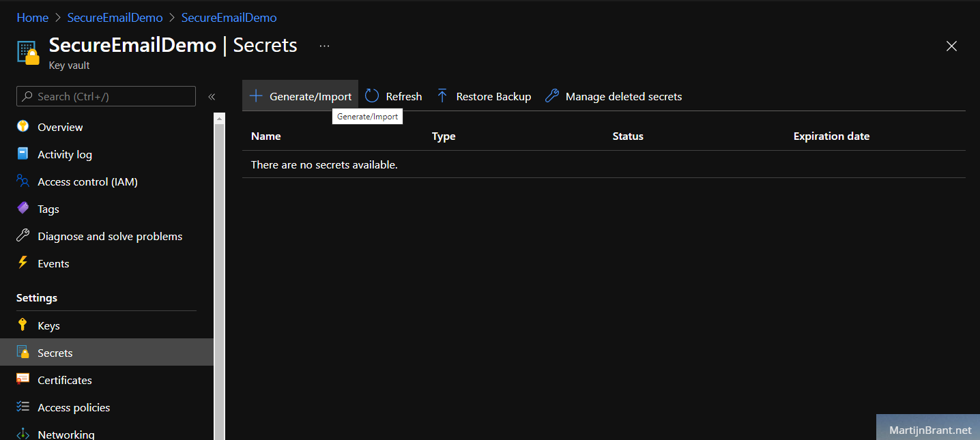The image size is (980, 440).
Task: Click the Generate/Import plus icon
Action: [256, 96]
